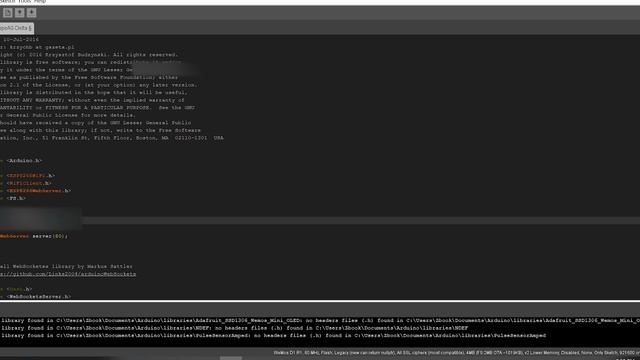
Task: Click the server(80) declaration line
Action: point(34,236)
